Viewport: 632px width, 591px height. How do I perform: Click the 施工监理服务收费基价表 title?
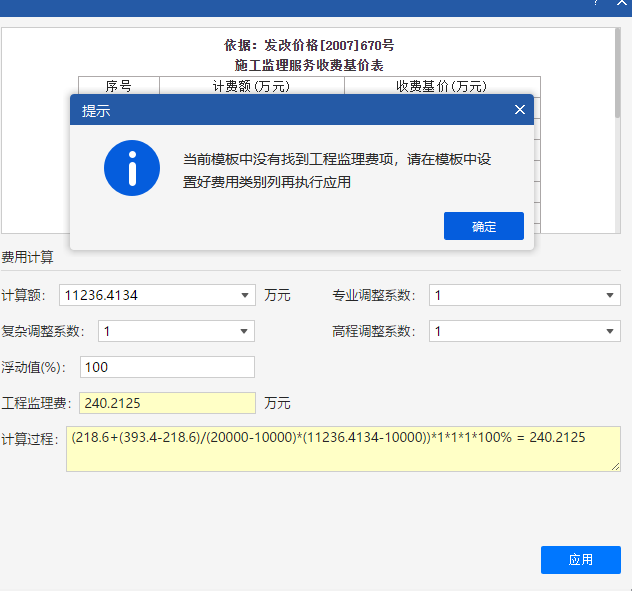click(x=309, y=65)
